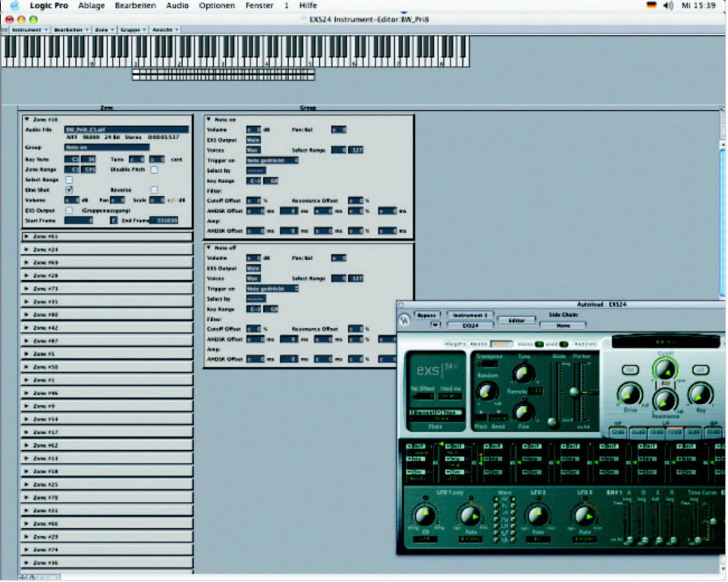Screen dimensions: 728x582
Task: Enable the Reverse checkbox
Action: pyautogui.click(x=154, y=190)
